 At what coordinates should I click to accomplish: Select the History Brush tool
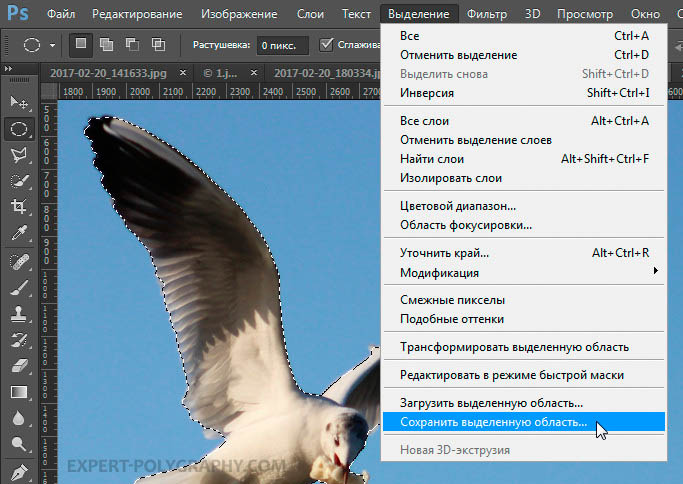(x=19, y=340)
